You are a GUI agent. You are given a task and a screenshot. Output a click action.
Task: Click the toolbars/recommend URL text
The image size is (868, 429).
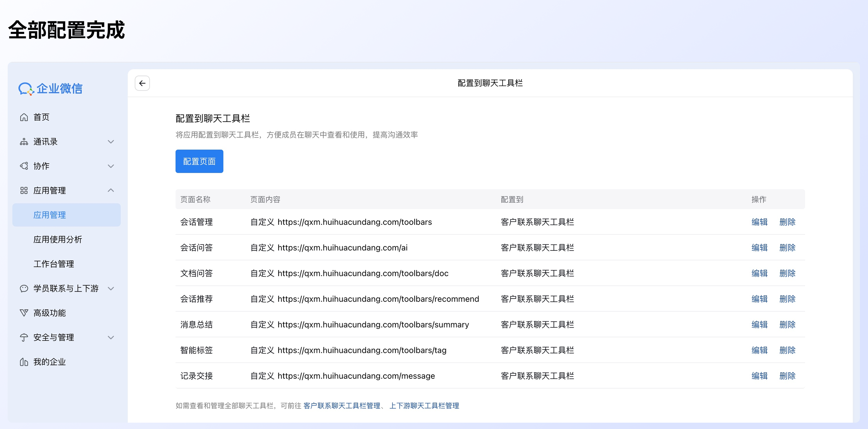point(378,299)
